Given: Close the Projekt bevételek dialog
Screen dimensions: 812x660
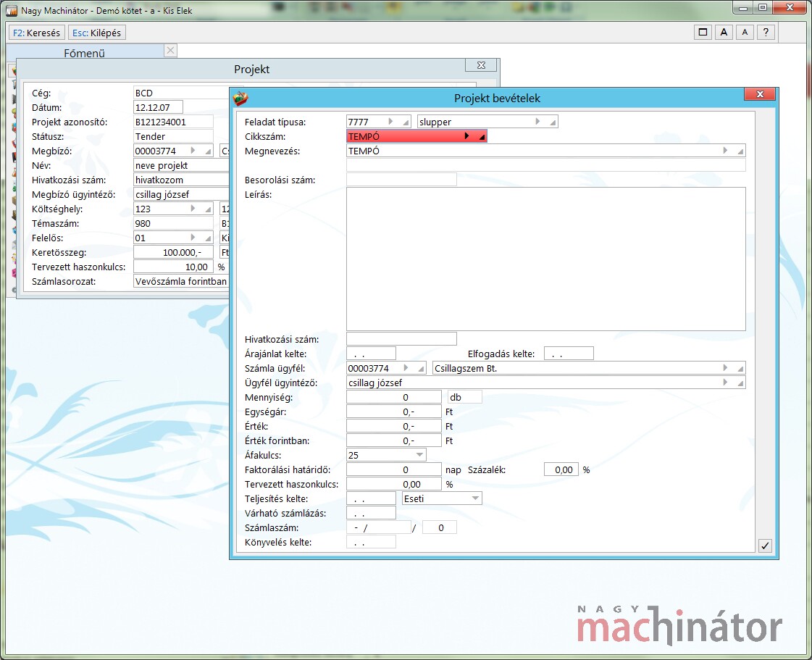Looking at the screenshot, I should pyautogui.click(x=760, y=94).
